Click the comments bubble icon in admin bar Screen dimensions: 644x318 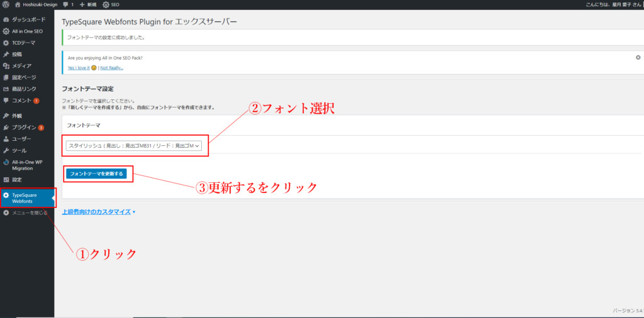[x=66, y=4]
